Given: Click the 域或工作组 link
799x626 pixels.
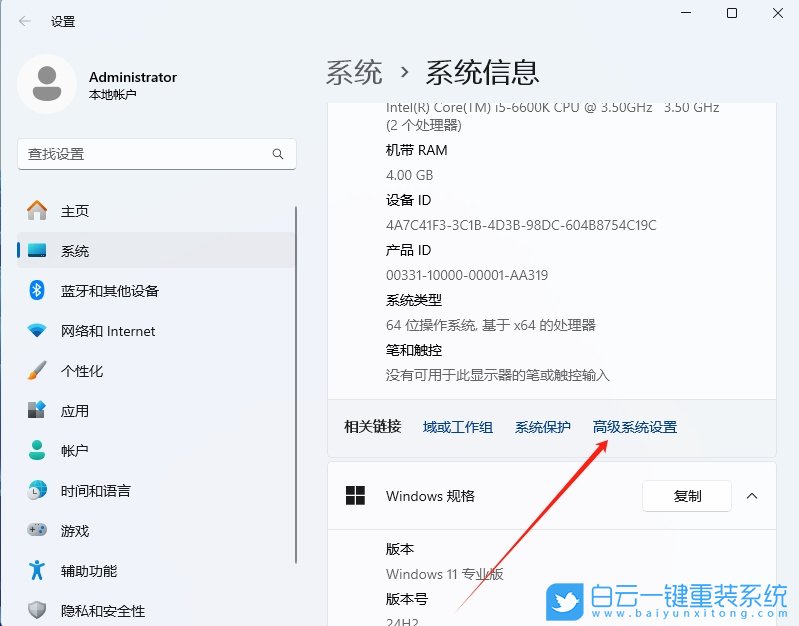Looking at the screenshot, I should (458, 427).
